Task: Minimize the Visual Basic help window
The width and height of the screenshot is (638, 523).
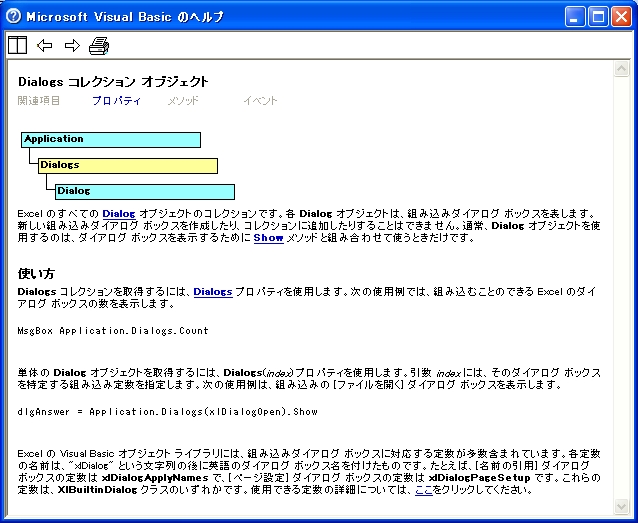Action: click(575, 17)
